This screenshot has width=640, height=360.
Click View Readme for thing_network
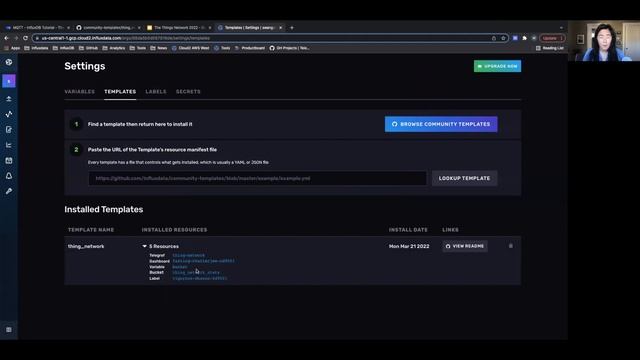tap(464, 246)
